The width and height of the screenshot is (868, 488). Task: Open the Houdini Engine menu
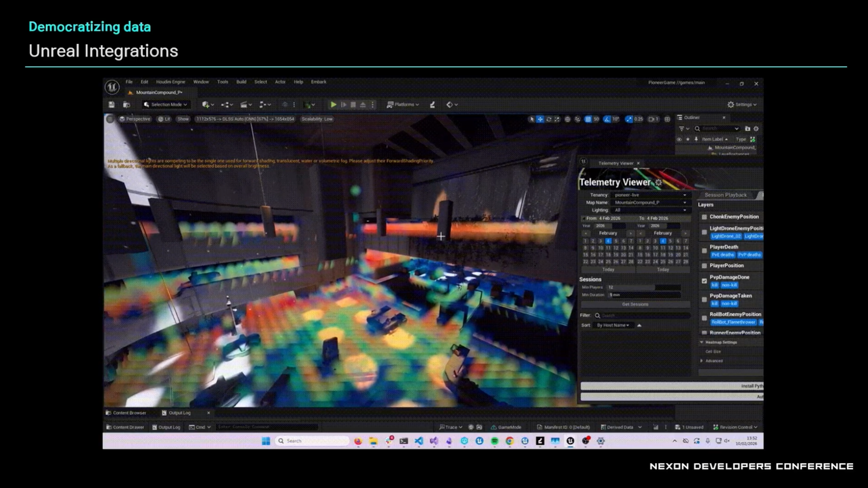(x=170, y=82)
